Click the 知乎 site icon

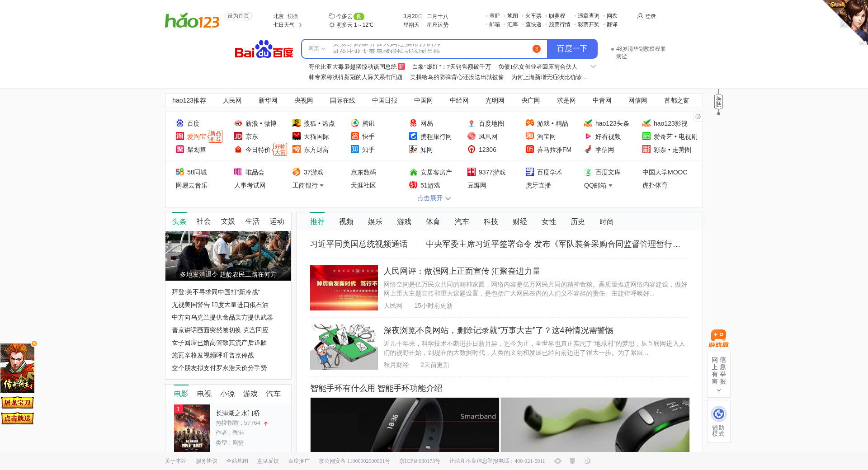pos(355,150)
